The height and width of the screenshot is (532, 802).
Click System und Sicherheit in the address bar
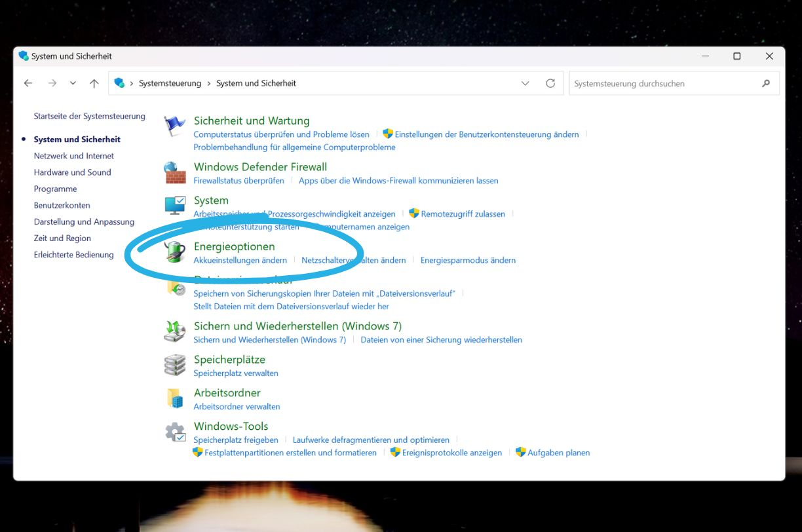[x=256, y=83]
